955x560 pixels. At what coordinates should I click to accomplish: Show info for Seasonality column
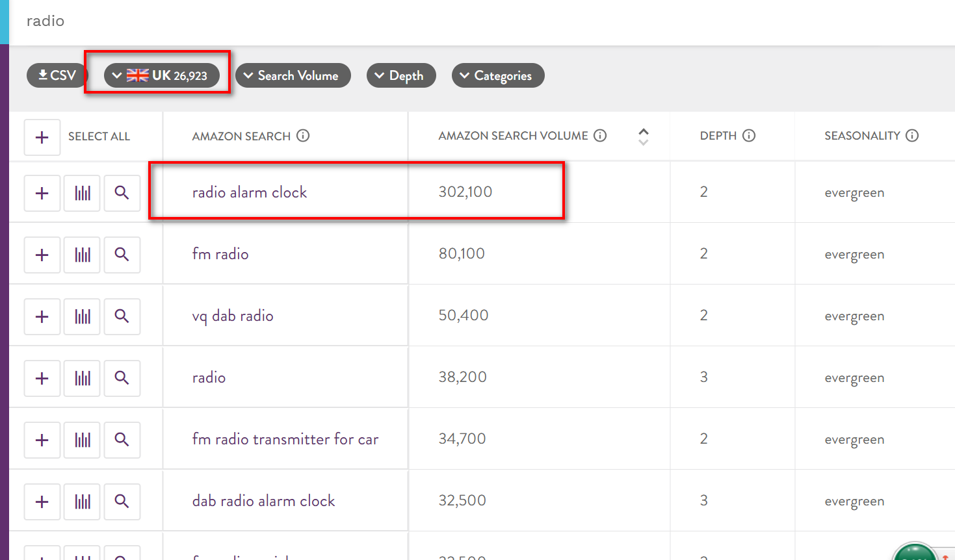point(912,135)
